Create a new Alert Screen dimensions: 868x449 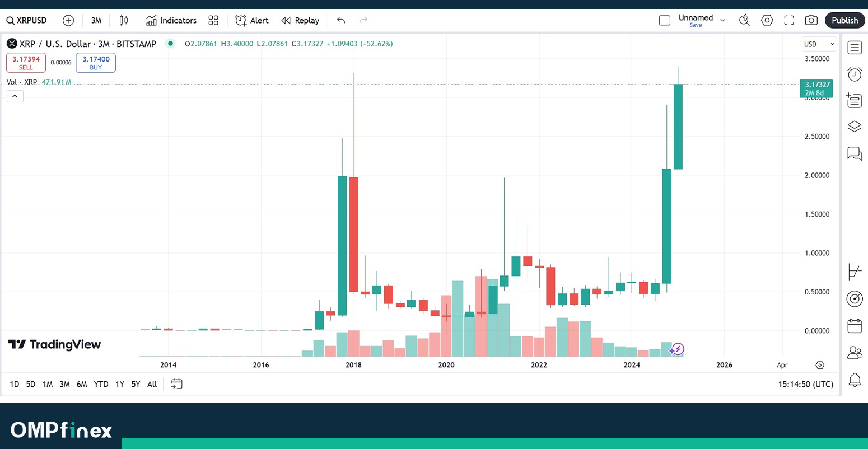[252, 21]
